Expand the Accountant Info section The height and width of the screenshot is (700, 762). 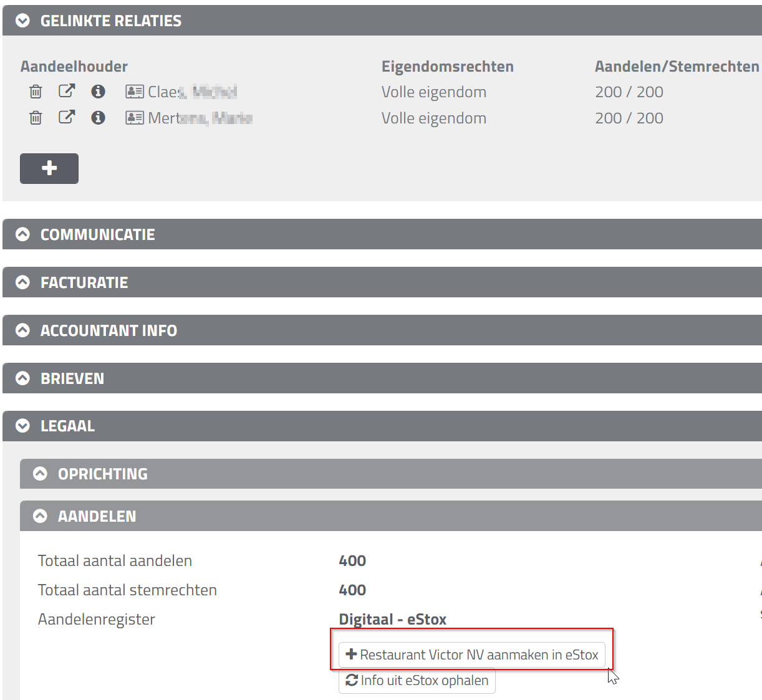pos(23,330)
